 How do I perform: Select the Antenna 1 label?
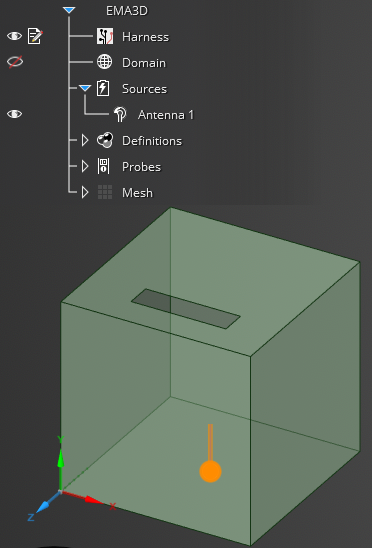[x=166, y=115]
